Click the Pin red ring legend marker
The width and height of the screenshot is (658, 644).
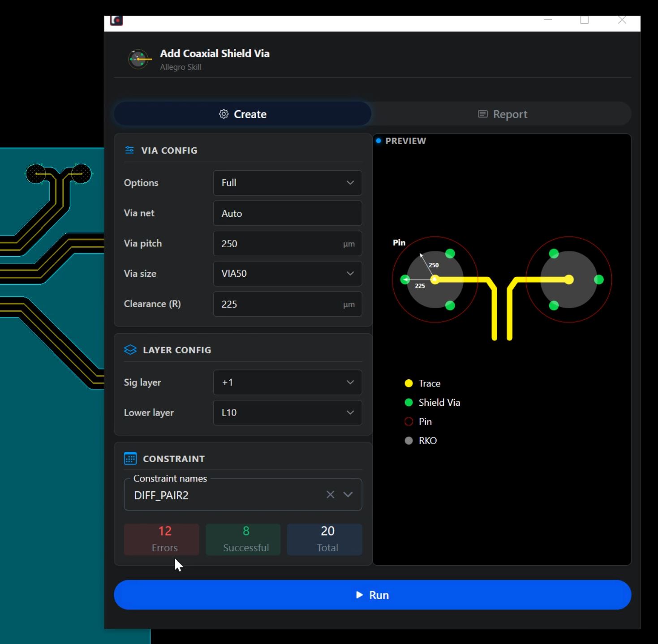coord(409,421)
